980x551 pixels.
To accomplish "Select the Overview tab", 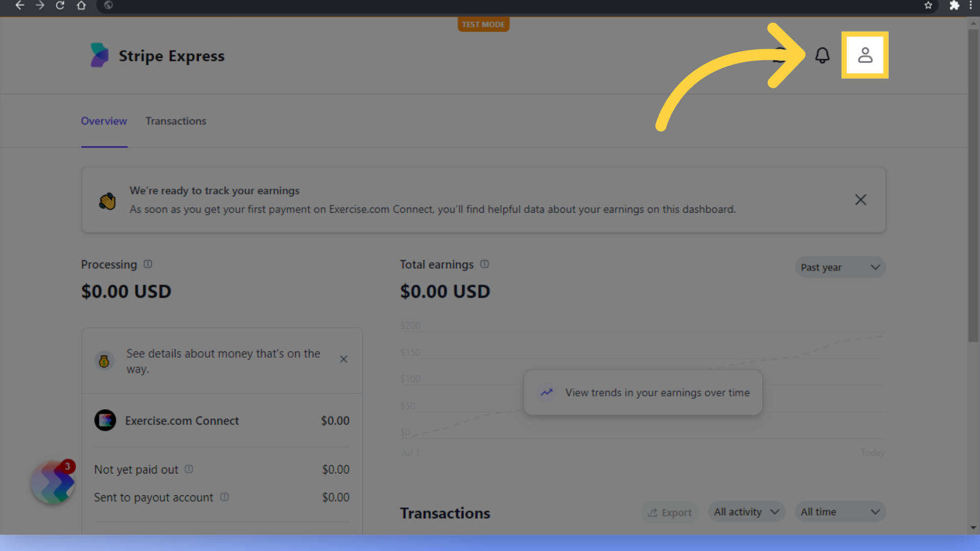I will pyautogui.click(x=104, y=121).
